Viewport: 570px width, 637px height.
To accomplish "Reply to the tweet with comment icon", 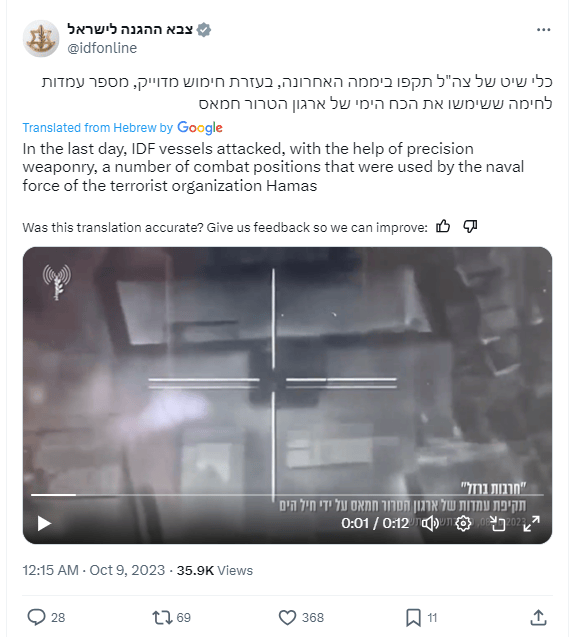I will 36,618.
